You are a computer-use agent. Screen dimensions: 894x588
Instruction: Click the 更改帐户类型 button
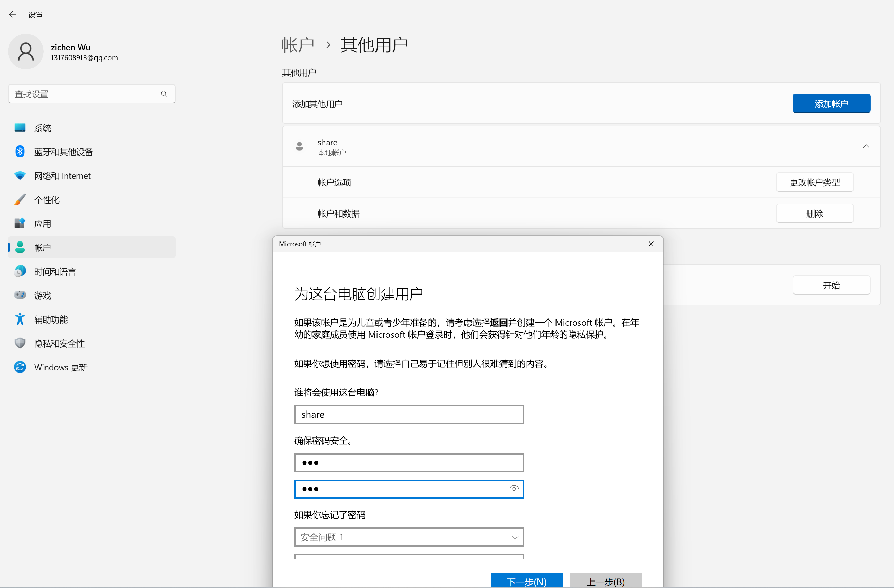[814, 182]
